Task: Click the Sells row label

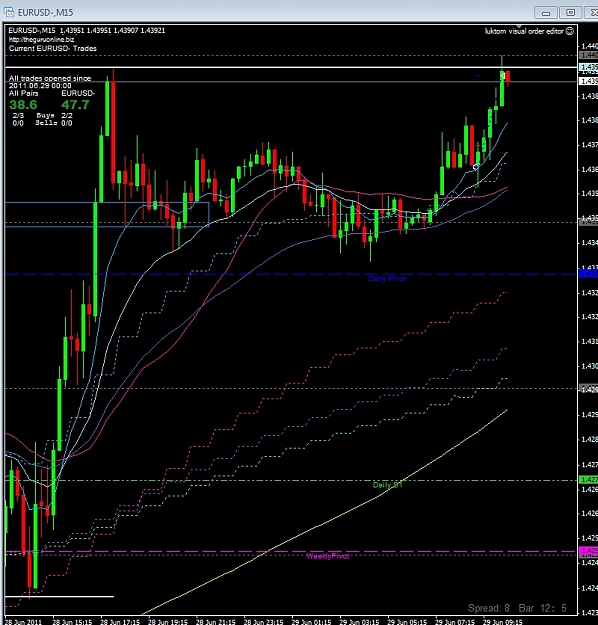Action: tap(46, 123)
